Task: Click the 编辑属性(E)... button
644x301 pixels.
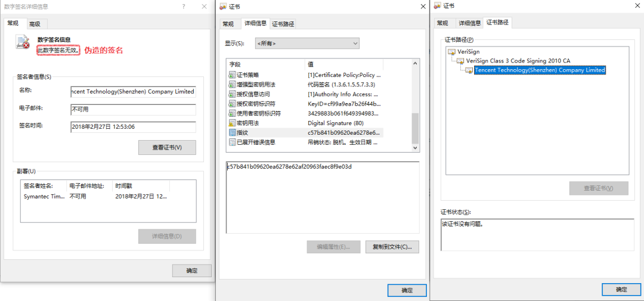Action: pos(333,247)
